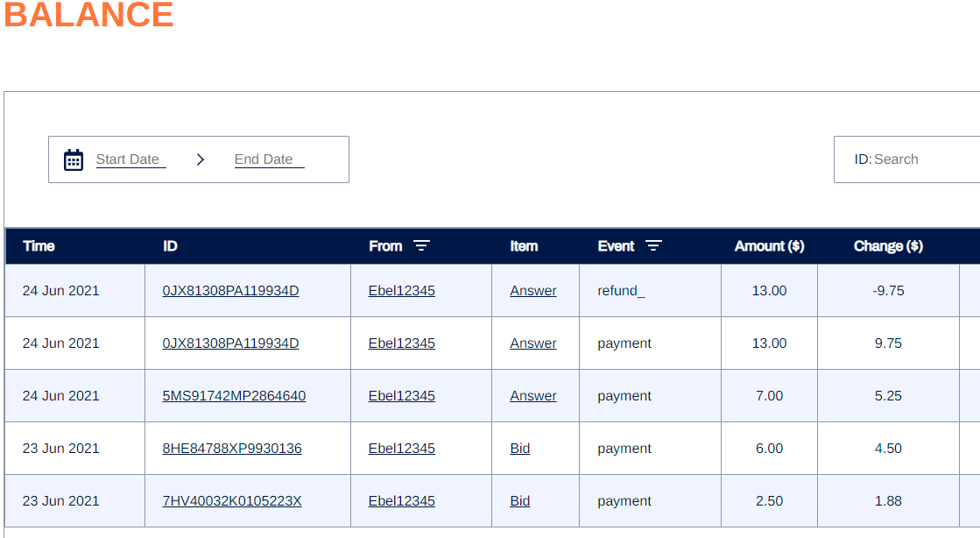Viewport: 980px width, 538px height.
Task: Click Ebel12345 in 2.50 payment row
Action: point(401,501)
